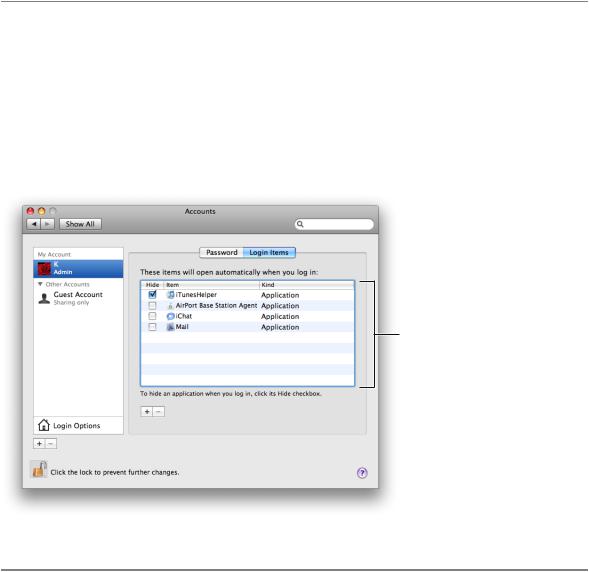Viewport: 589px width, 572px height.
Task: Click the Guest Account silhouette icon
Action: (44, 299)
